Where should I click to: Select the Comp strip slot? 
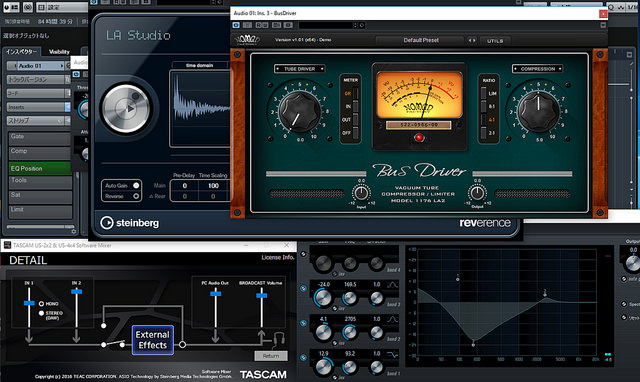coord(40,153)
